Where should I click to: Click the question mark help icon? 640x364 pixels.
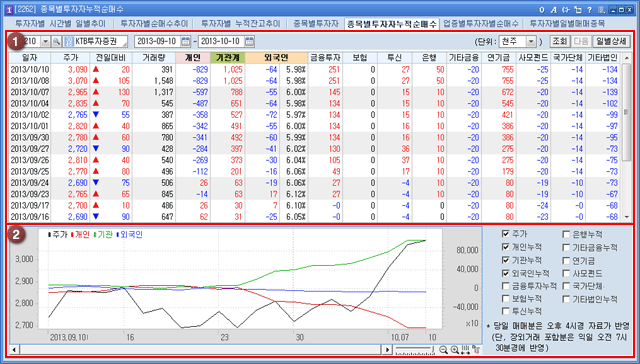click(x=589, y=9)
